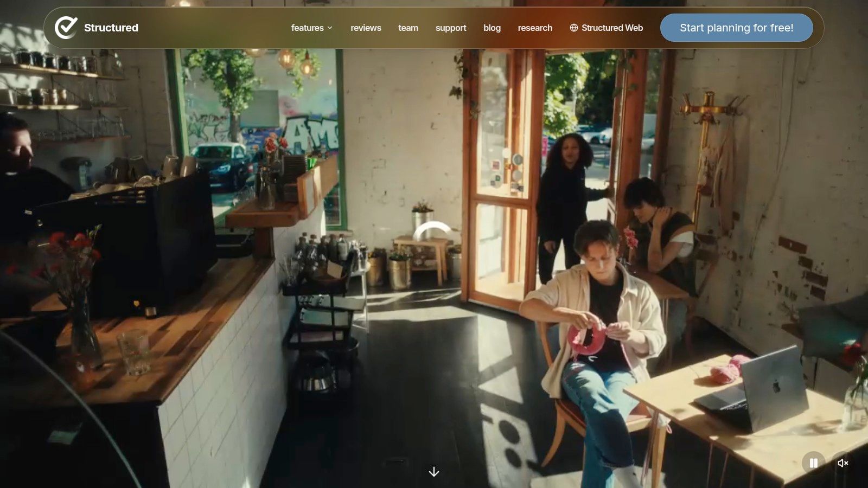Click the Start planning for free button
This screenshot has width=868, height=488.
736,28
